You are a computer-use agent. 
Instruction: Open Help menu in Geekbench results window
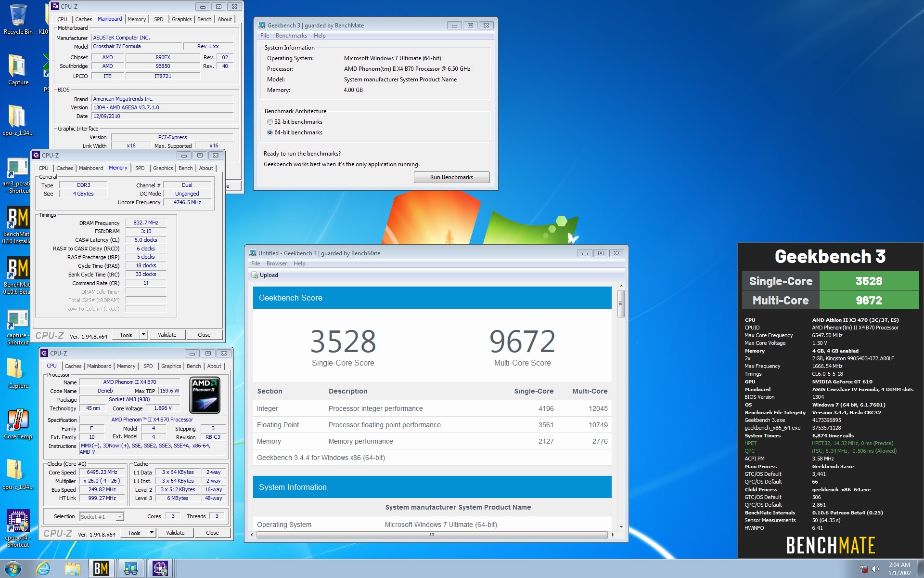pyautogui.click(x=299, y=263)
